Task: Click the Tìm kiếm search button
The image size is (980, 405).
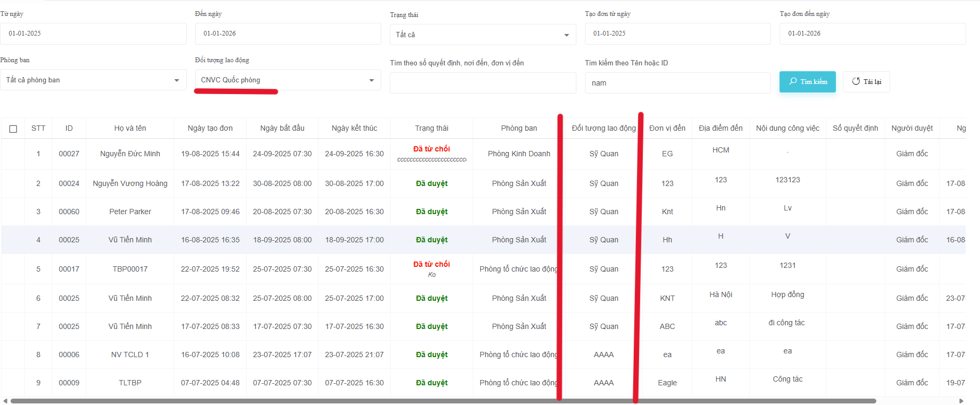Action: [807, 82]
